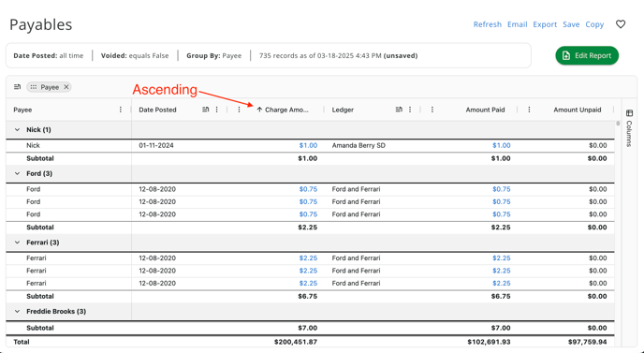644x353 pixels.
Task: Click the Export link
Action: [x=545, y=24]
